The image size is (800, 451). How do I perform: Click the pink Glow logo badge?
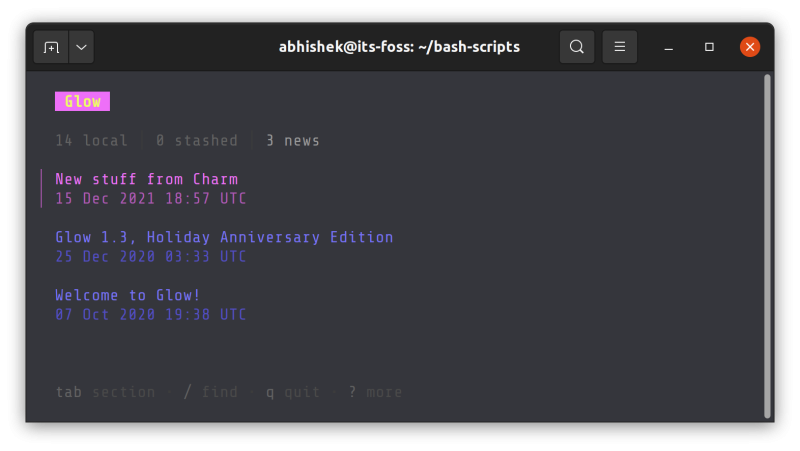pos(82,101)
